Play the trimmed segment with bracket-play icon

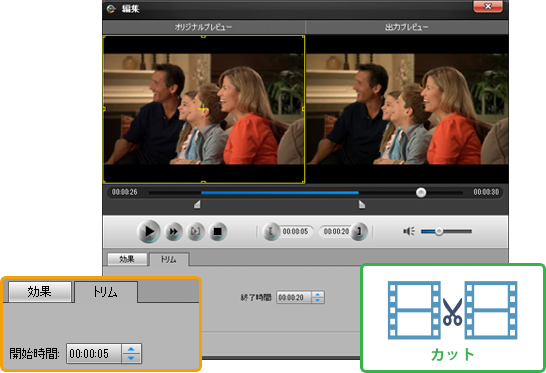tap(196, 232)
